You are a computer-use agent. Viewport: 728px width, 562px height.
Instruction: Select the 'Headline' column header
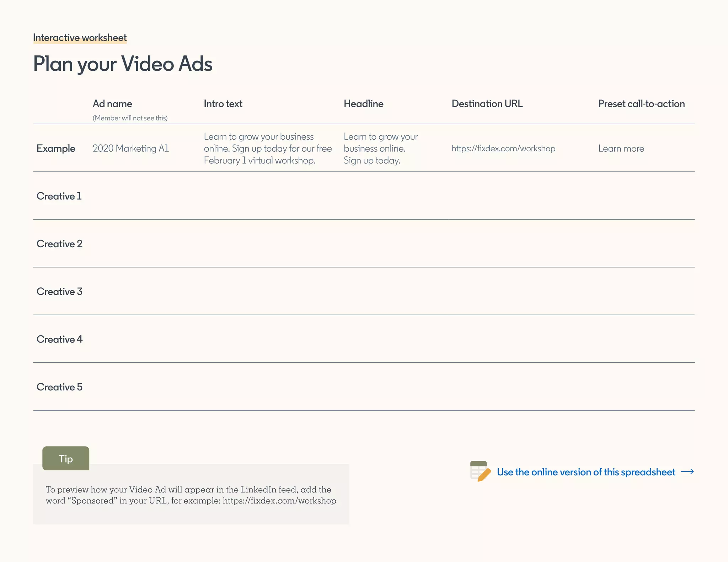[x=363, y=104]
